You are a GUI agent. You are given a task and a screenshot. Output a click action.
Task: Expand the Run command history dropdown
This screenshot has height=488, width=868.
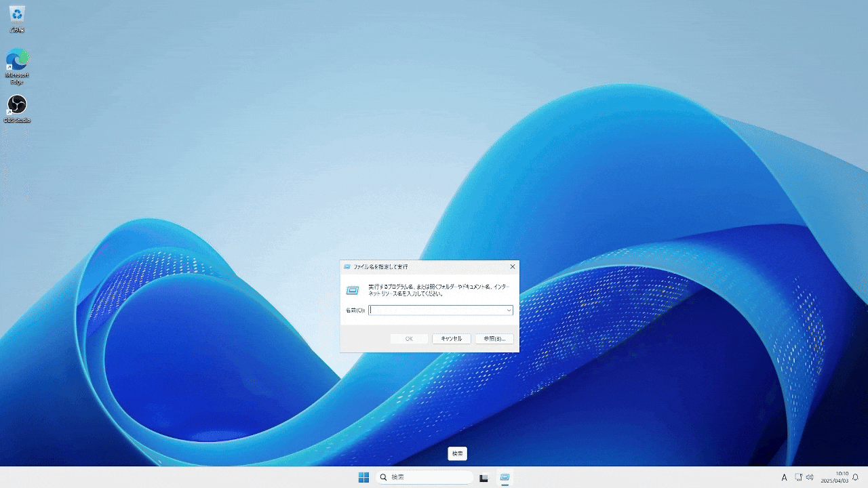click(x=508, y=310)
